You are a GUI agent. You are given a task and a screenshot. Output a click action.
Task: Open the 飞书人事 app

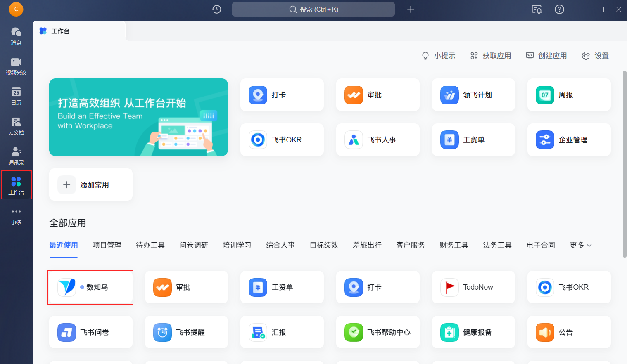point(378,140)
